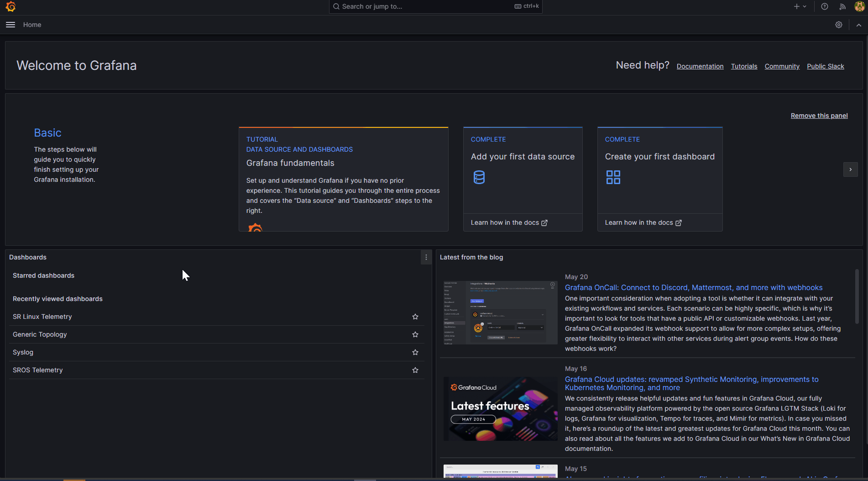Image resolution: width=868 pixels, height=481 pixels.
Task: Open the Community link
Action: (782, 66)
